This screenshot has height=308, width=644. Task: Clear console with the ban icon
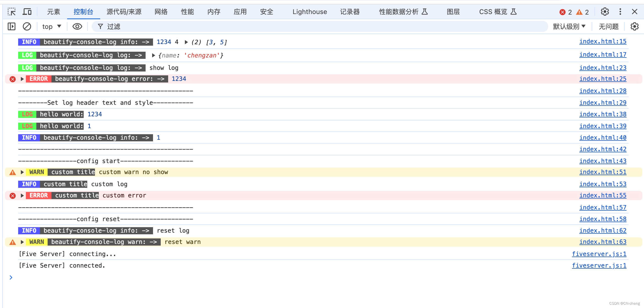coord(27,26)
